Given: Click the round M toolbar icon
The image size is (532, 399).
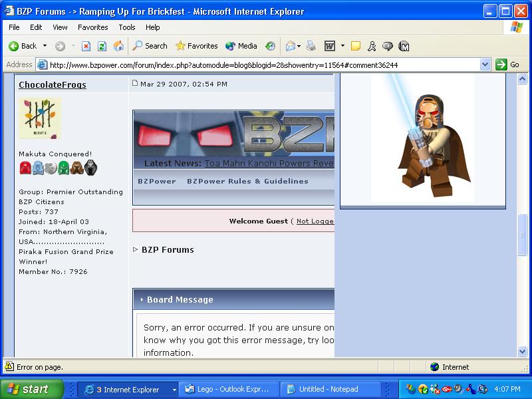Looking at the screenshot, I should point(404,46).
